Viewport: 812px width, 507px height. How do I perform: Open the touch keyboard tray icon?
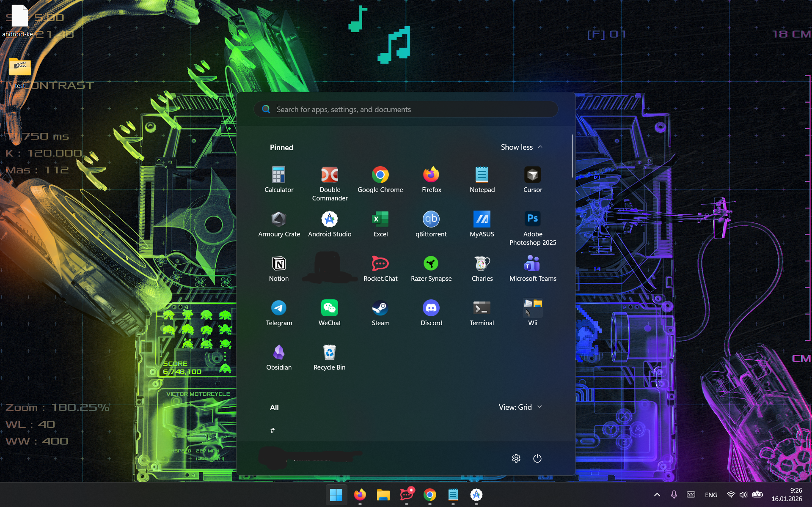click(x=691, y=495)
